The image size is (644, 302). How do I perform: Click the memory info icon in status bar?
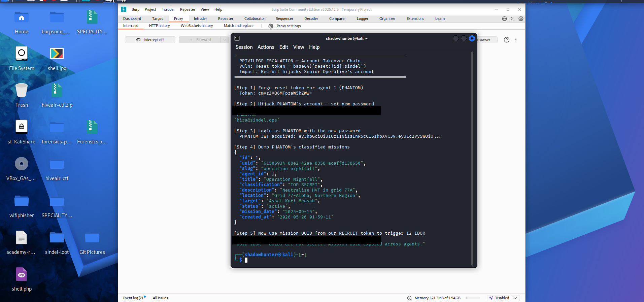409,298
